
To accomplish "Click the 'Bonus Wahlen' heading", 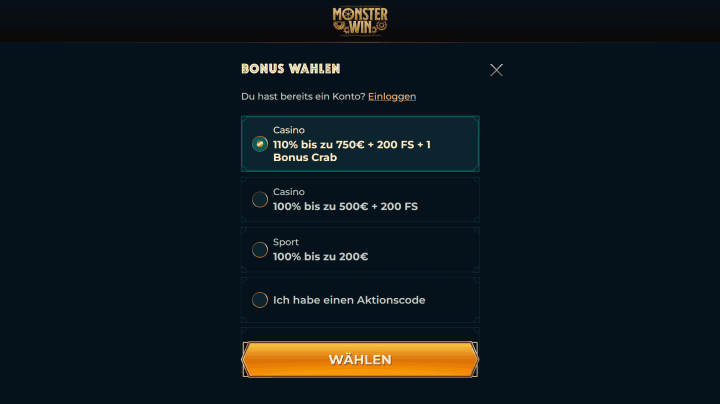I will click(291, 69).
